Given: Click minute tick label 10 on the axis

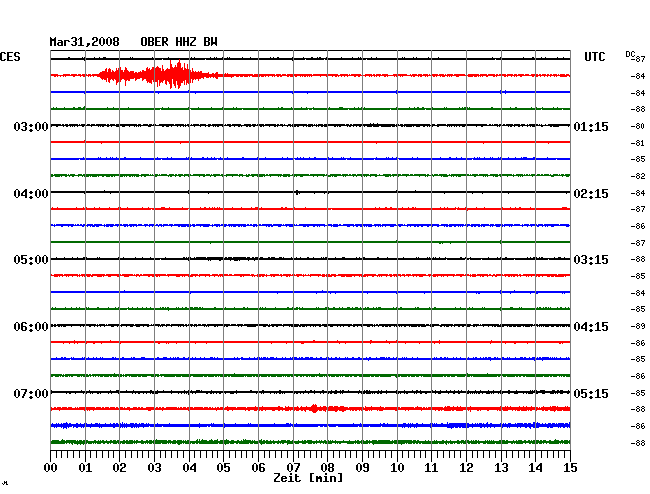Looking at the screenshot, I should (397, 467).
